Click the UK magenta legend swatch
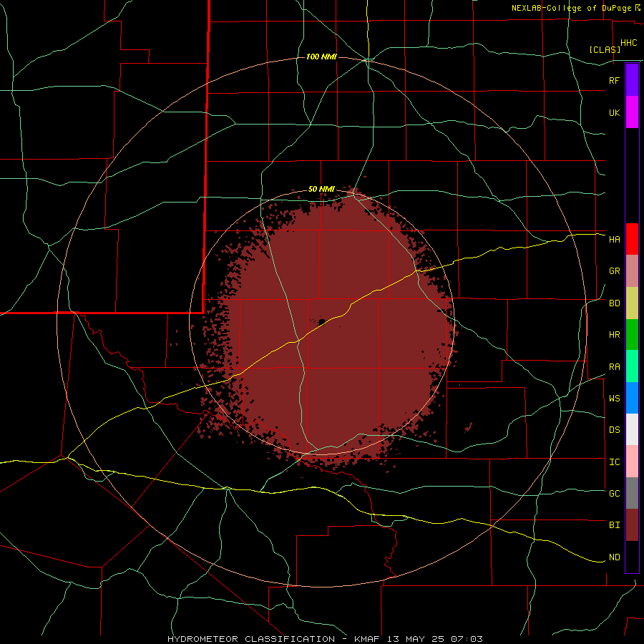 pyautogui.click(x=632, y=112)
